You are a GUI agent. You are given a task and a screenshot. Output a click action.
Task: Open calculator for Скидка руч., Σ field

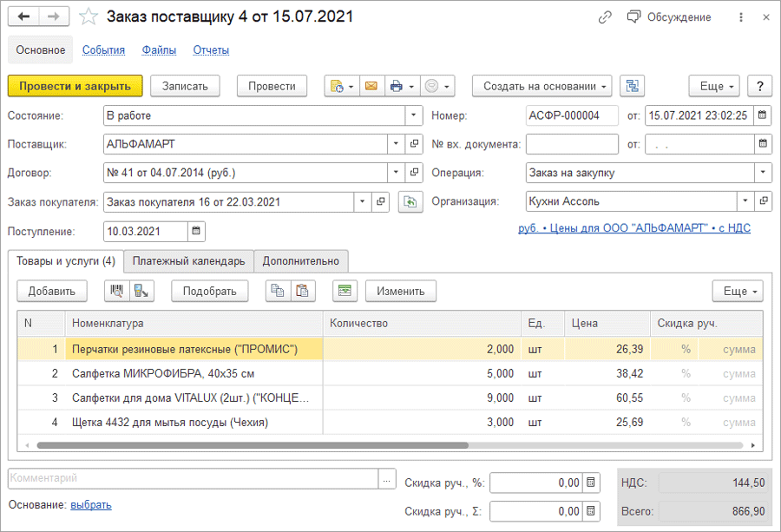tap(591, 511)
